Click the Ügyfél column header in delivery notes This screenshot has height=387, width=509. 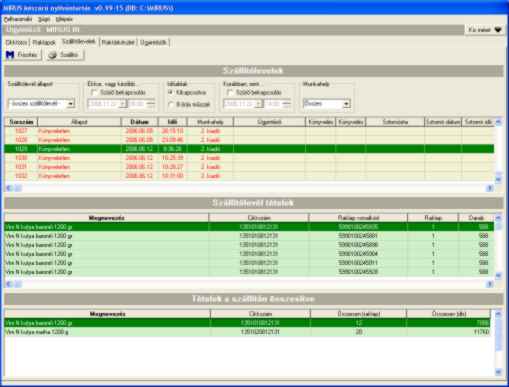pyautogui.click(x=269, y=122)
